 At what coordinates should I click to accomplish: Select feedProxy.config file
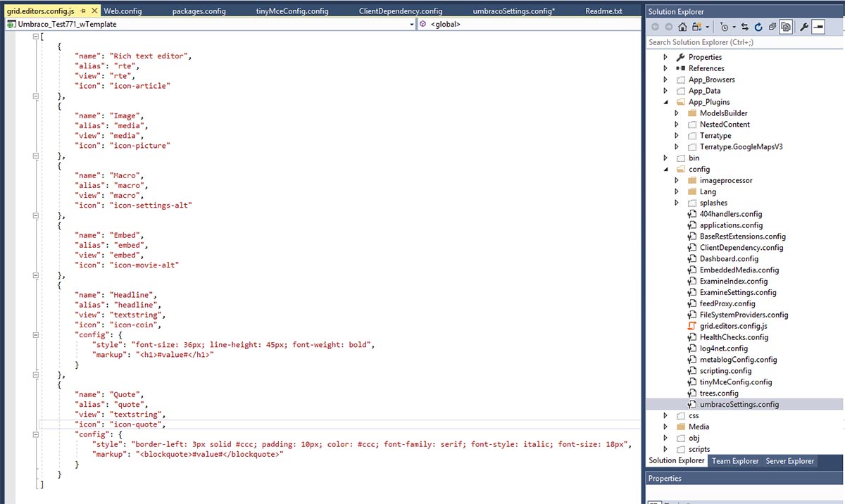(727, 304)
